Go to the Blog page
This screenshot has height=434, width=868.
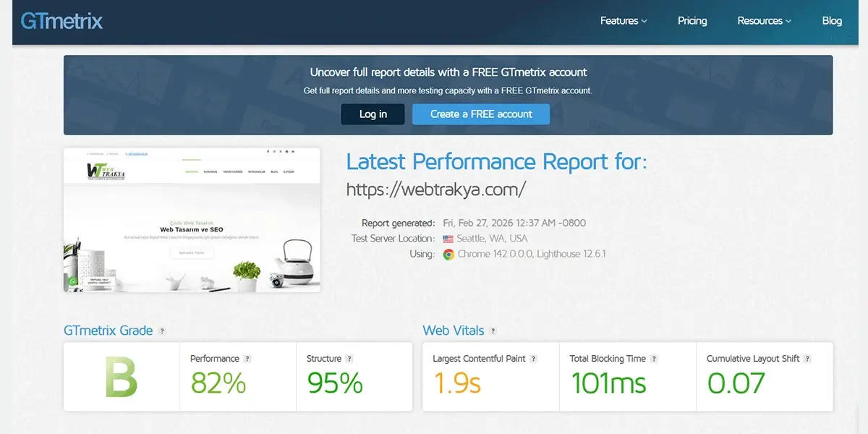pos(832,21)
